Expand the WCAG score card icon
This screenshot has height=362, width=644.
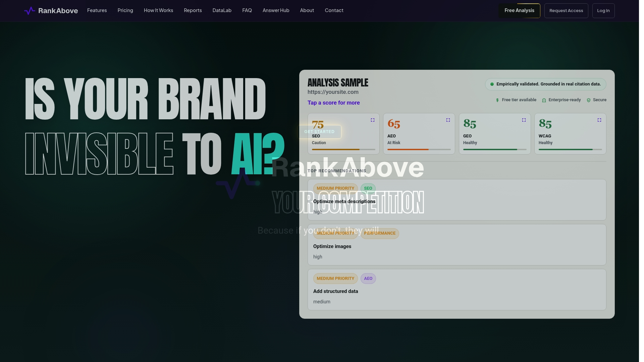click(599, 120)
